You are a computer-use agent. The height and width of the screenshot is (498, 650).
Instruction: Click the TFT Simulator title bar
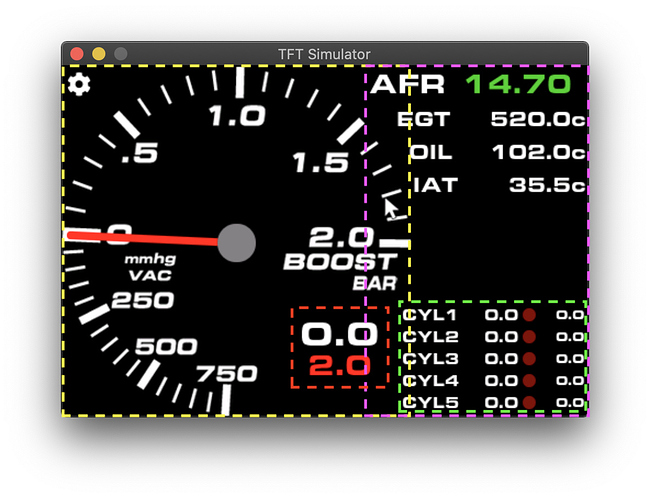point(325,54)
